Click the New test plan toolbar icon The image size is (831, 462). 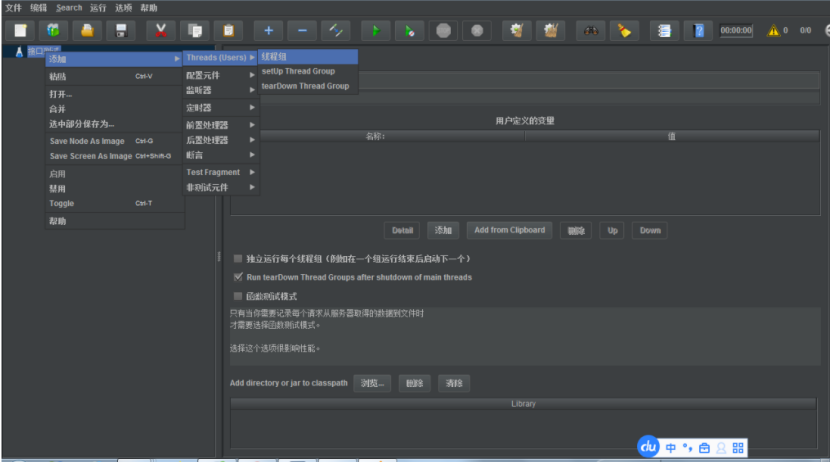(x=20, y=30)
